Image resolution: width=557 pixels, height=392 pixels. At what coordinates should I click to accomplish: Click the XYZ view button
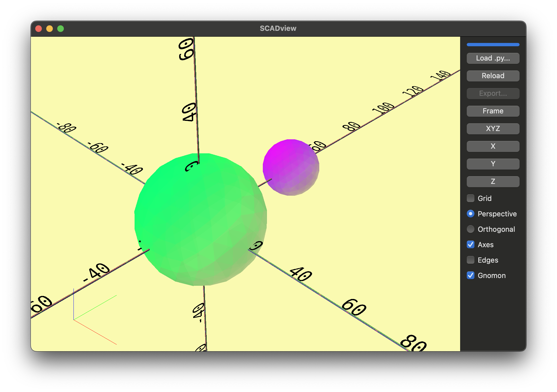(493, 129)
